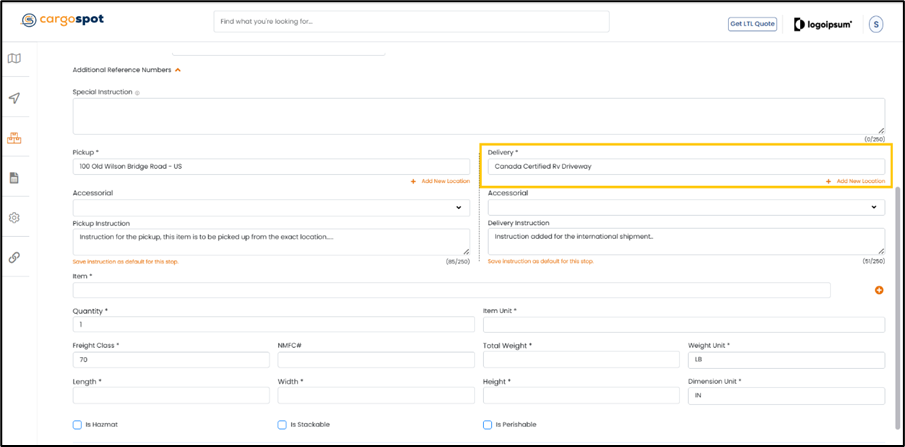Screen dimensions: 905x447
Task: Open the user profile avatar 'S'
Action: (876, 24)
